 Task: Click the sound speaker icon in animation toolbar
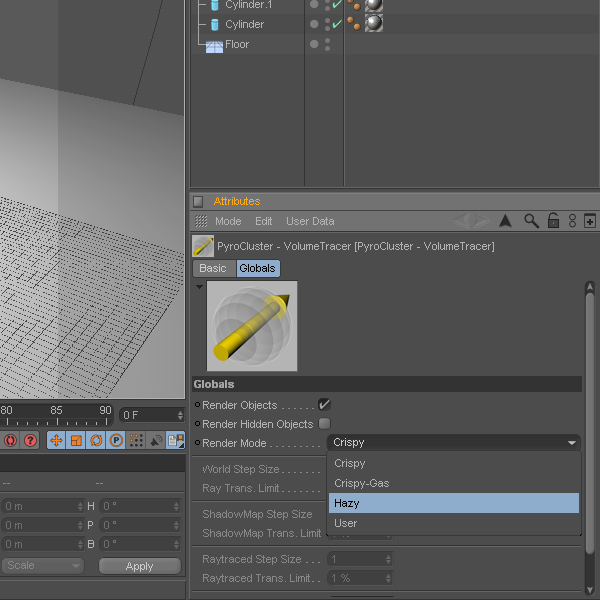(156, 440)
